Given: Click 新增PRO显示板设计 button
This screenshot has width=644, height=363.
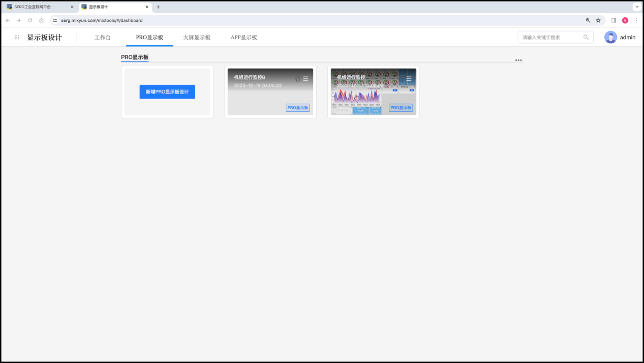Looking at the screenshot, I should pyautogui.click(x=167, y=92).
